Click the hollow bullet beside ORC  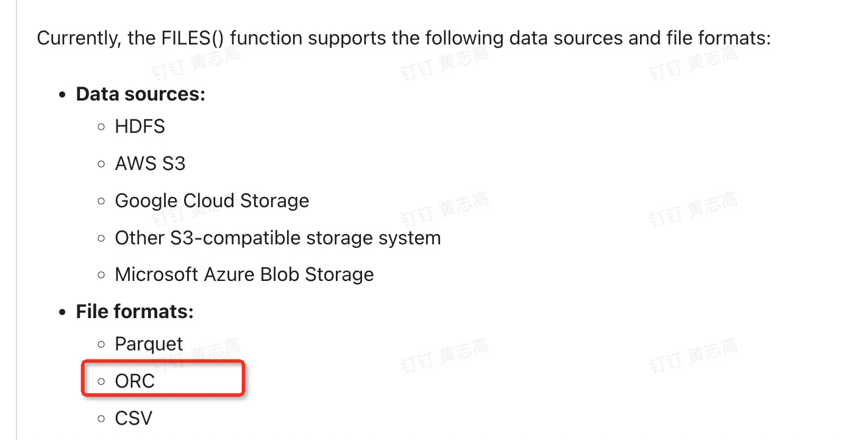click(101, 381)
